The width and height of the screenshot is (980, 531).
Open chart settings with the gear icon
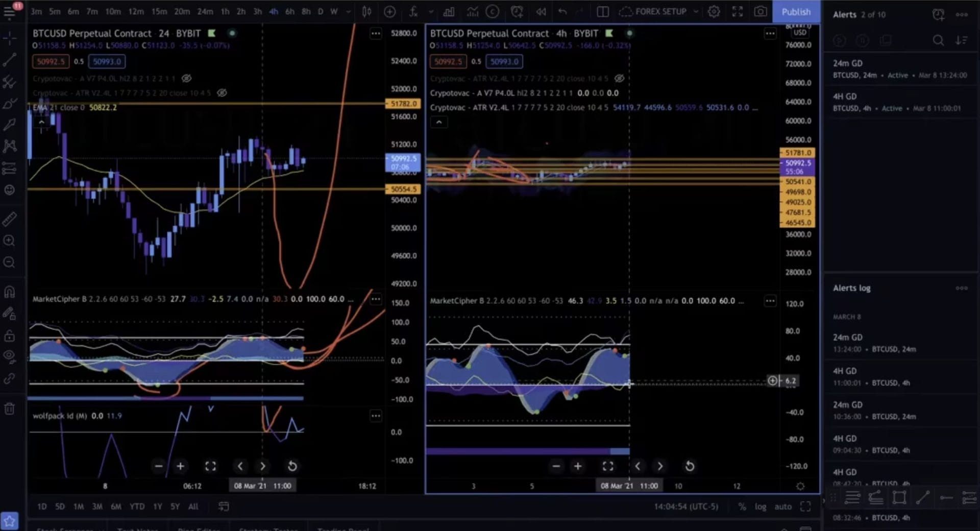point(714,11)
